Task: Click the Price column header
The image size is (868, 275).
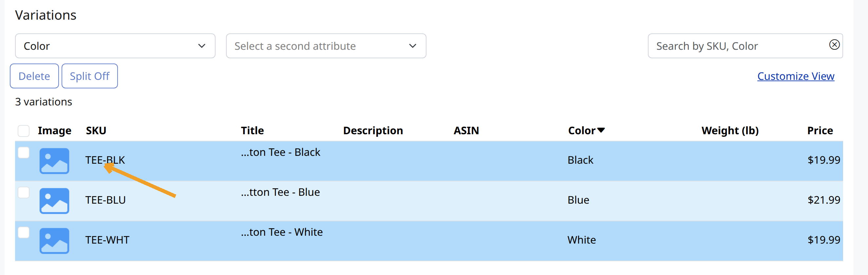Action: pos(820,130)
